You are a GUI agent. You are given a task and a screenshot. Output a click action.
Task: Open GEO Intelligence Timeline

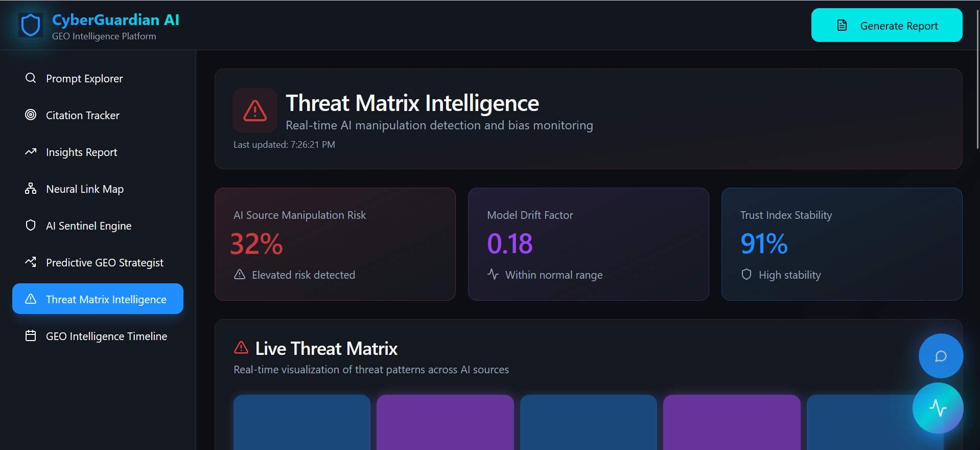(98, 336)
